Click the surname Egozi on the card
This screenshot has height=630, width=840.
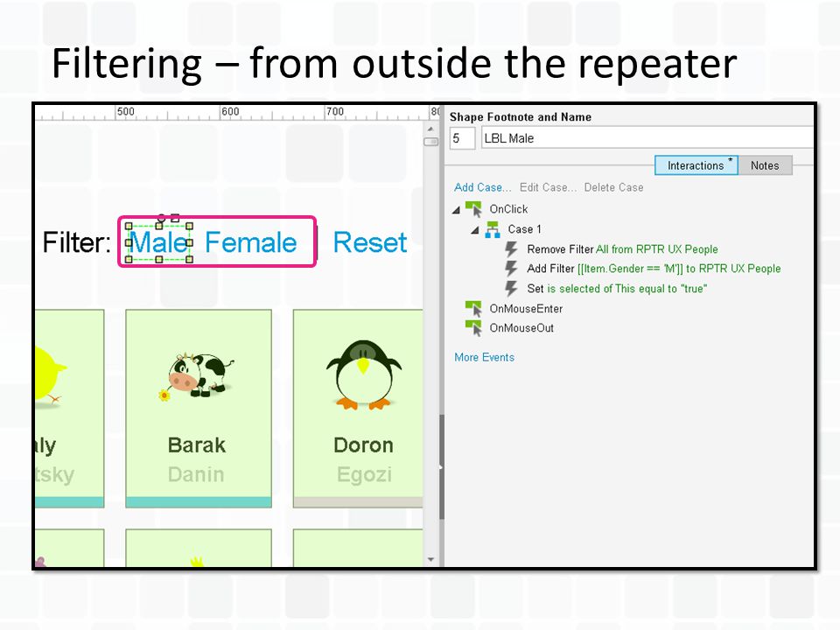pos(364,474)
